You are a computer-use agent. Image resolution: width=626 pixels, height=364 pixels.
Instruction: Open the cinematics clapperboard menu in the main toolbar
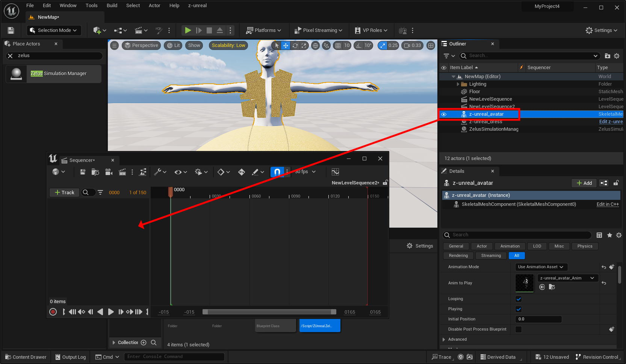141,30
